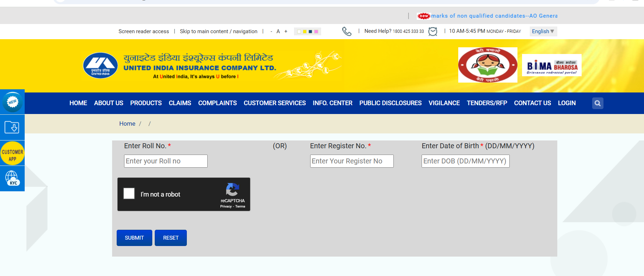This screenshot has height=276, width=644.
Task: Open reCAPTCHA Privacy link
Action: (x=226, y=206)
